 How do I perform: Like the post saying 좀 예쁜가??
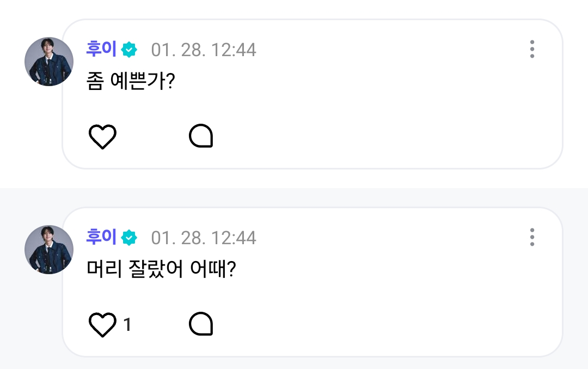click(x=102, y=136)
